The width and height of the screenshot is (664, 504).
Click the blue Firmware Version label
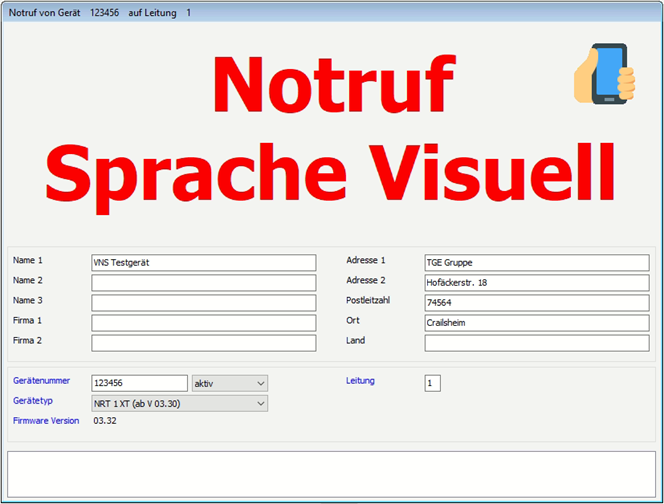point(46,421)
